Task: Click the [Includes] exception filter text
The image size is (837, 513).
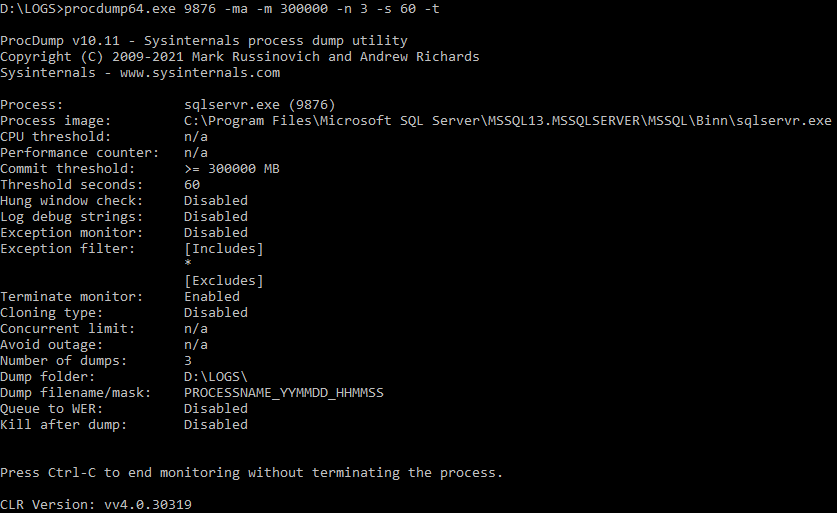Action: click(x=224, y=249)
